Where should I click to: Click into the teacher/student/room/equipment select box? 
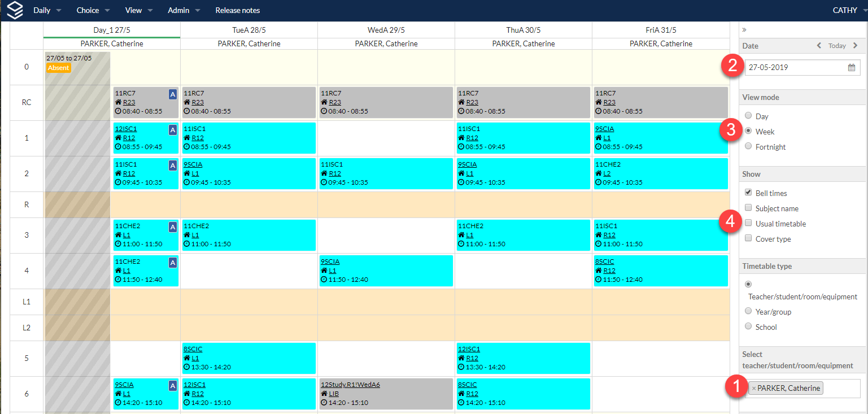(x=803, y=389)
